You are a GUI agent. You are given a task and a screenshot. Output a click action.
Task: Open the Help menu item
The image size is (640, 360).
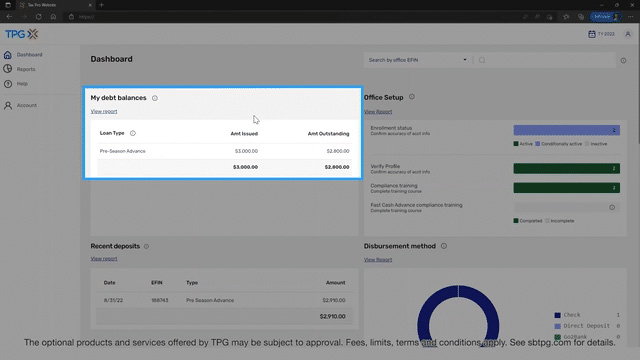click(22, 84)
